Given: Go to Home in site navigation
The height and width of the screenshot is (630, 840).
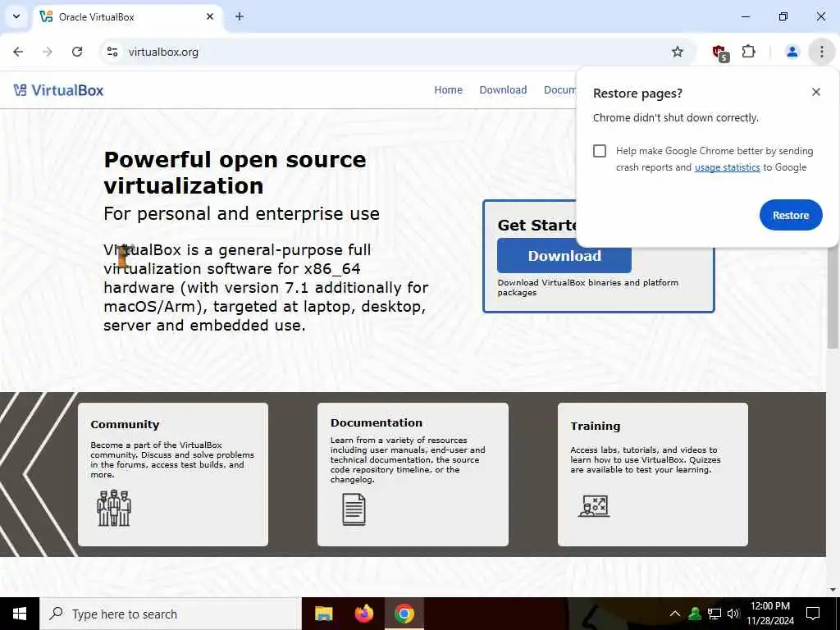Looking at the screenshot, I should coord(449,90).
